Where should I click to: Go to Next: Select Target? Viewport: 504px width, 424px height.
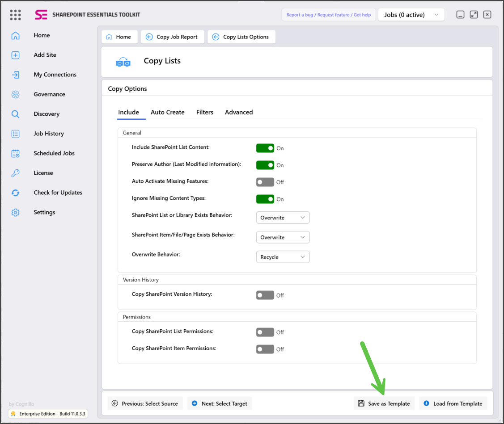(x=220, y=403)
